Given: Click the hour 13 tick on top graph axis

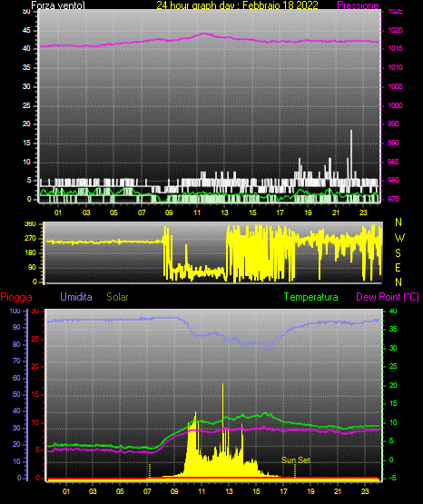Looking at the screenshot, I should coord(224,212).
